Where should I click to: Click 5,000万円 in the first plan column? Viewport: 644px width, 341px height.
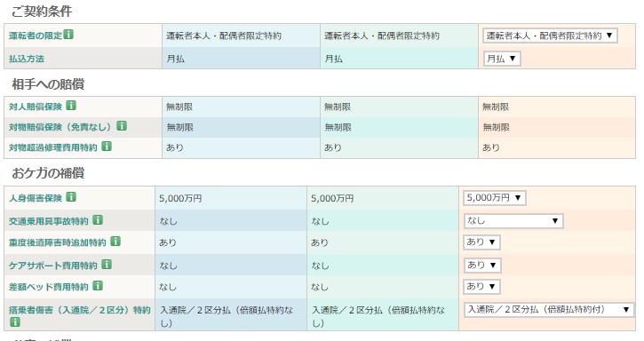[x=180, y=198]
